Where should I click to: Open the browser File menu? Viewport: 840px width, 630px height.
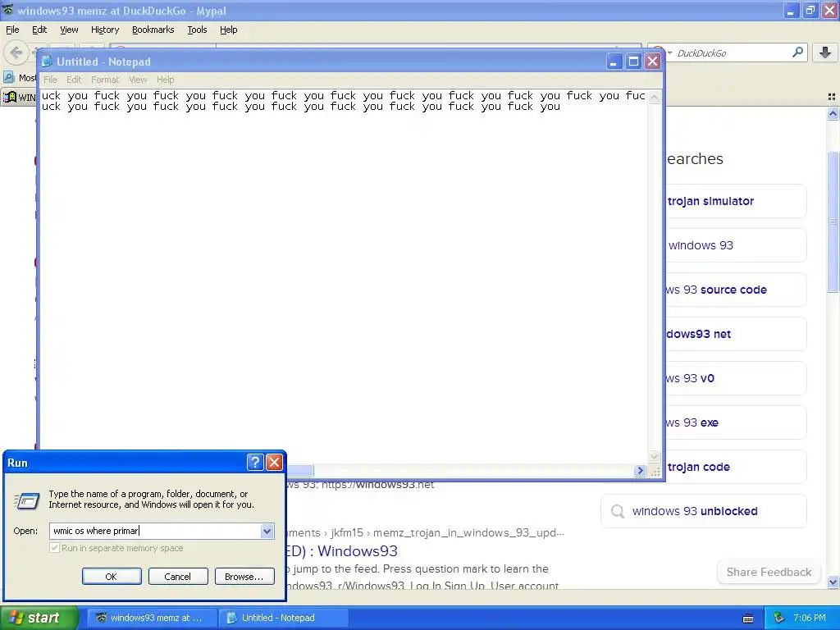tap(12, 30)
